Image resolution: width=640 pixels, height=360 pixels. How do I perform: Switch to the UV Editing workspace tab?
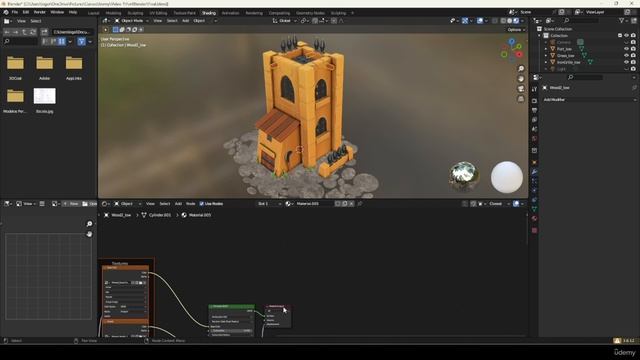pyautogui.click(x=158, y=13)
